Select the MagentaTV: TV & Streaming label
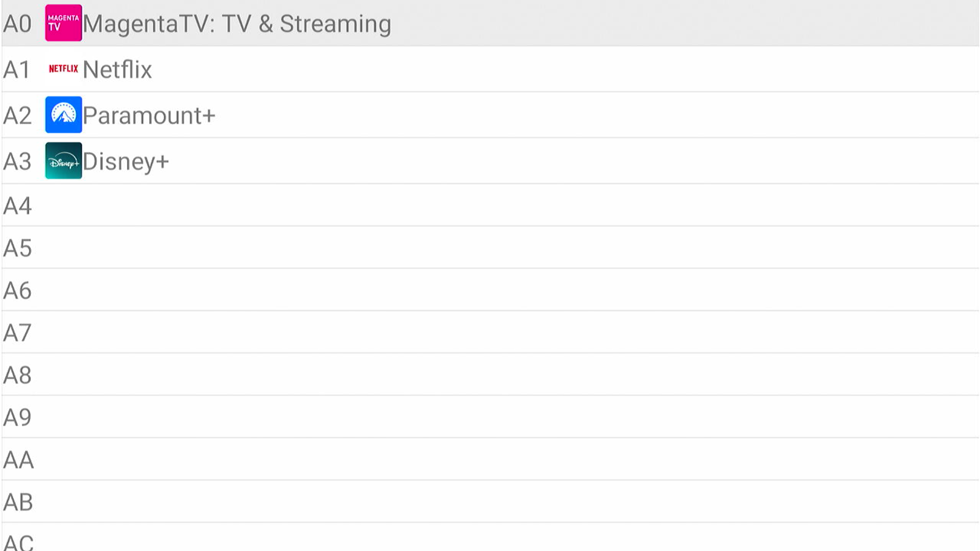 pos(237,24)
